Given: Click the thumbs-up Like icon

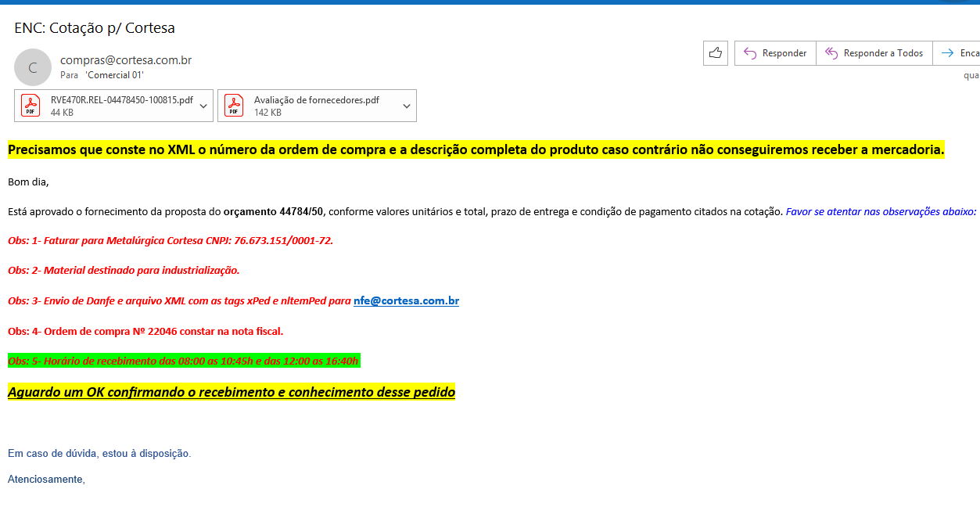Looking at the screenshot, I should 715,53.
